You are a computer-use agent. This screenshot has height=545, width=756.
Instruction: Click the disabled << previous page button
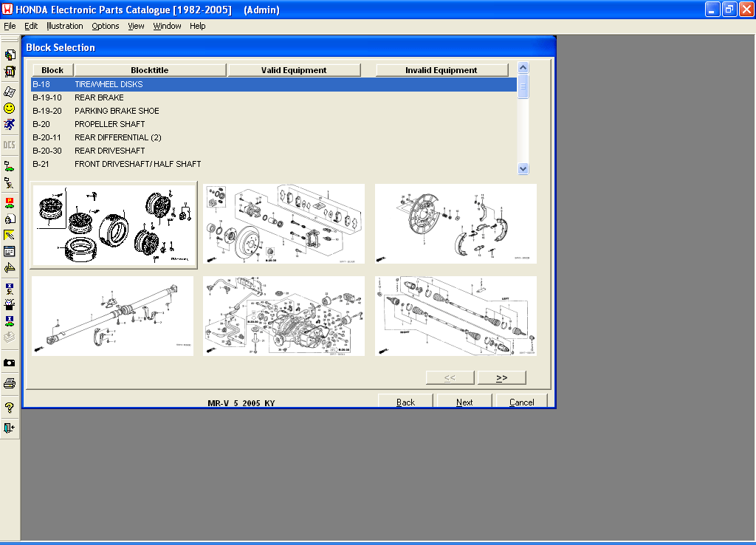point(450,377)
